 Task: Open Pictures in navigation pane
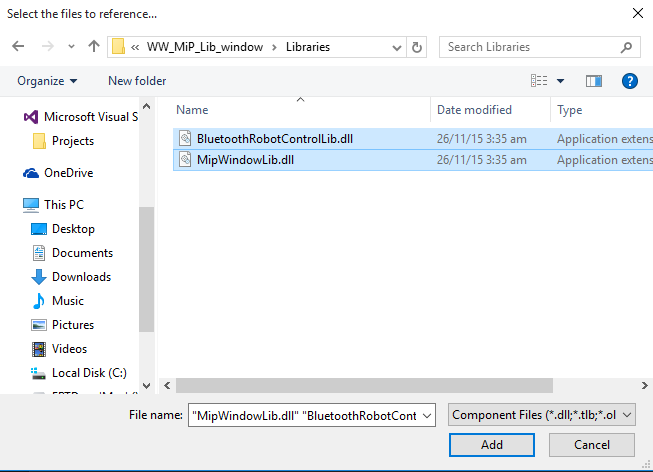pyautogui.click(x=73, y=325)
